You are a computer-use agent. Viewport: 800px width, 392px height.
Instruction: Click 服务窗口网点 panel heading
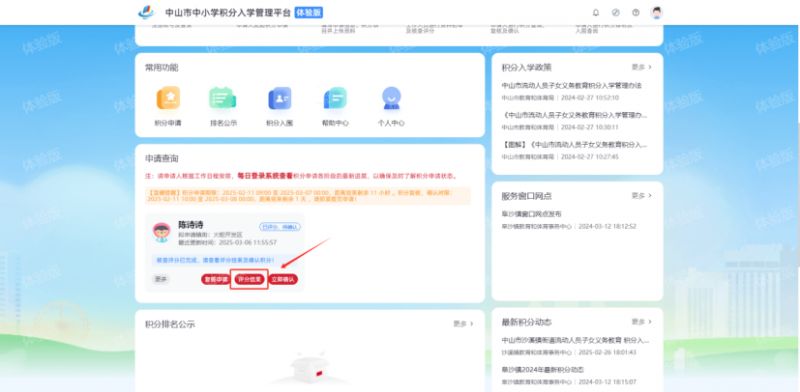[527, 196]
